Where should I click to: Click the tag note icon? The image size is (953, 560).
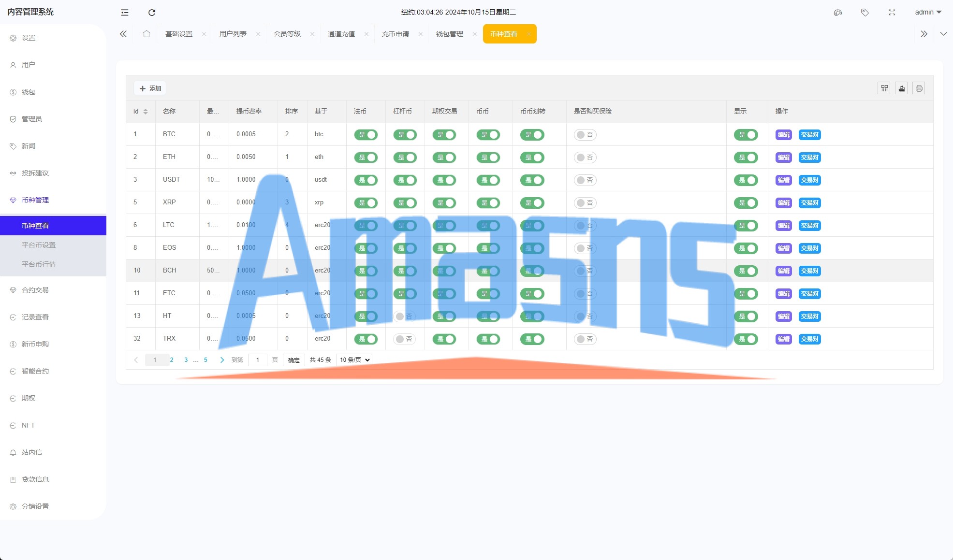tap(865, 13)
